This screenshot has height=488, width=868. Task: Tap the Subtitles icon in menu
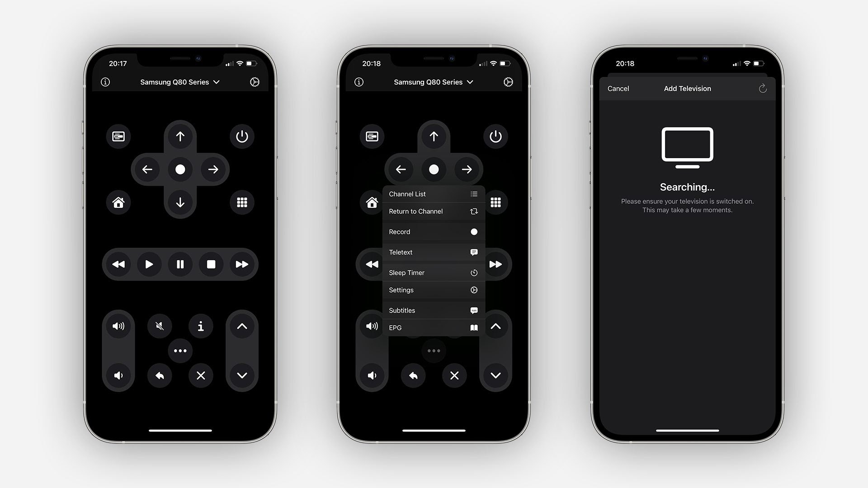click(473, 309)
